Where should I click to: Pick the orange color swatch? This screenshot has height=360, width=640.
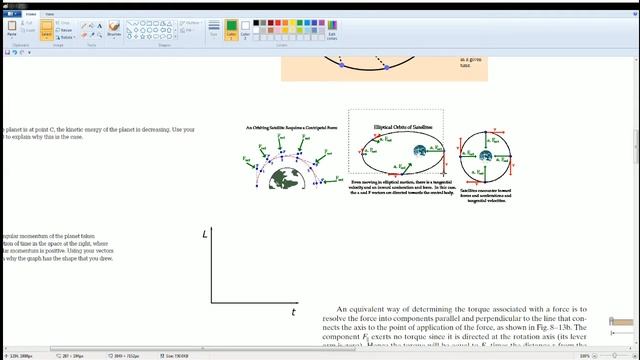click(285, 22)
